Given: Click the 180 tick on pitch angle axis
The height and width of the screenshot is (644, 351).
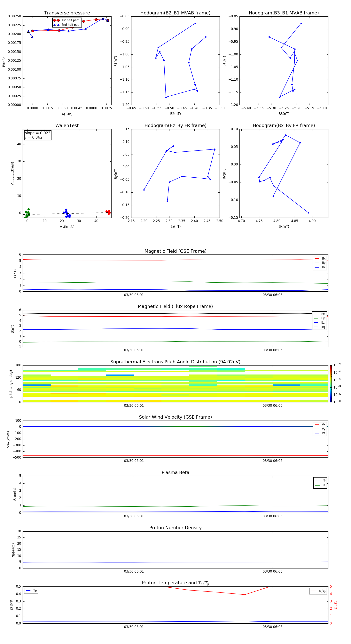Looking at the screenshot, I should pyautogui.click(x=18, y=365).
